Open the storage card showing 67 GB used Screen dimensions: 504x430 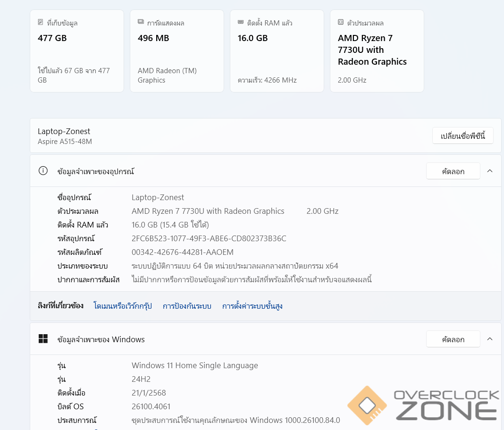[77, 51]
